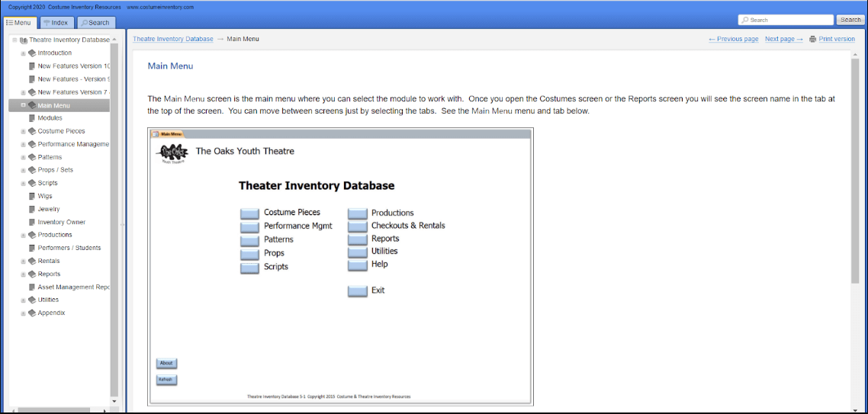Click the tree panel vertical scrollbar
This screenshot has width=868, height=414.
(x=114, y=219)
